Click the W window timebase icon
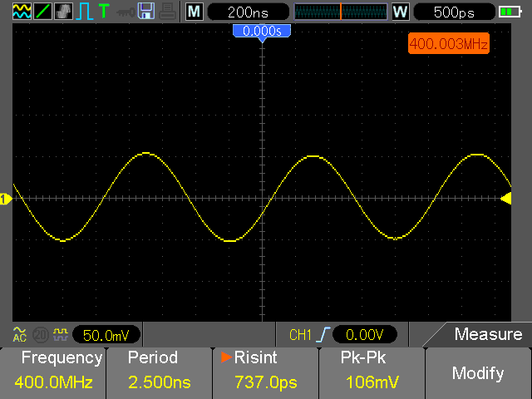Image resolution: width=532 pixels, height=399 pixels. (401, 12)
